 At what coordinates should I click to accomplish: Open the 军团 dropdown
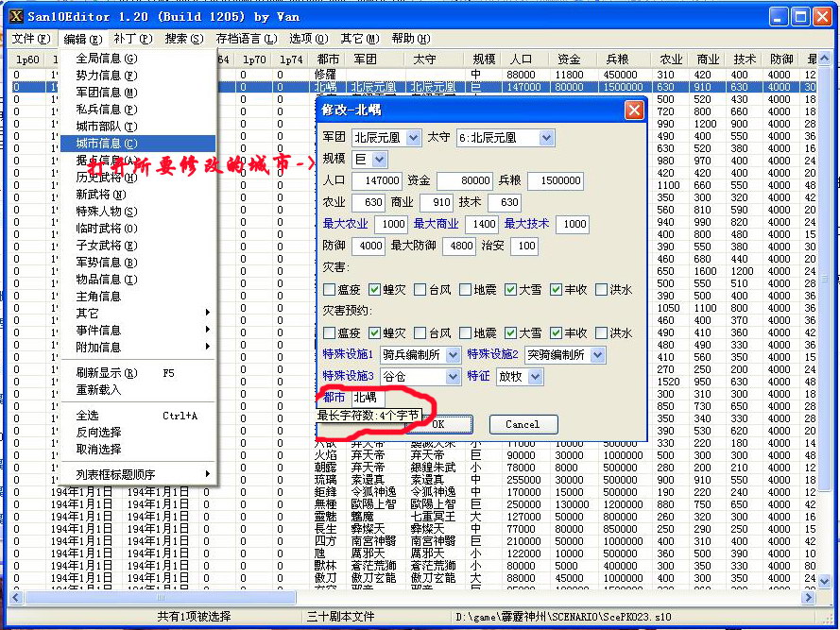point(414,138)
